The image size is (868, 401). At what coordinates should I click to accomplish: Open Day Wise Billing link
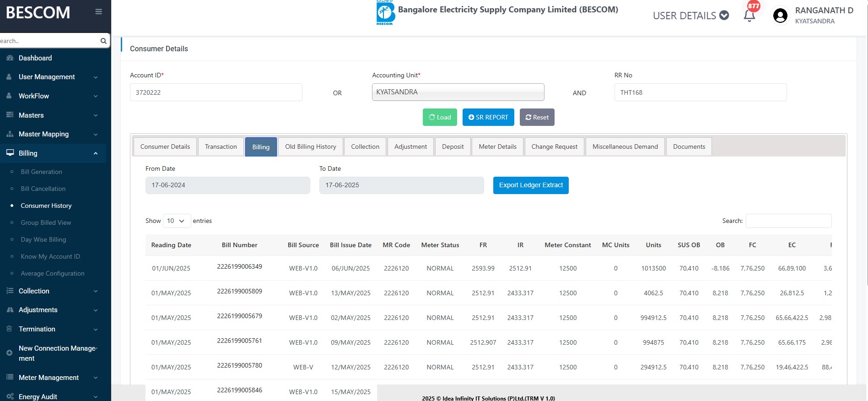coord(43,239)
